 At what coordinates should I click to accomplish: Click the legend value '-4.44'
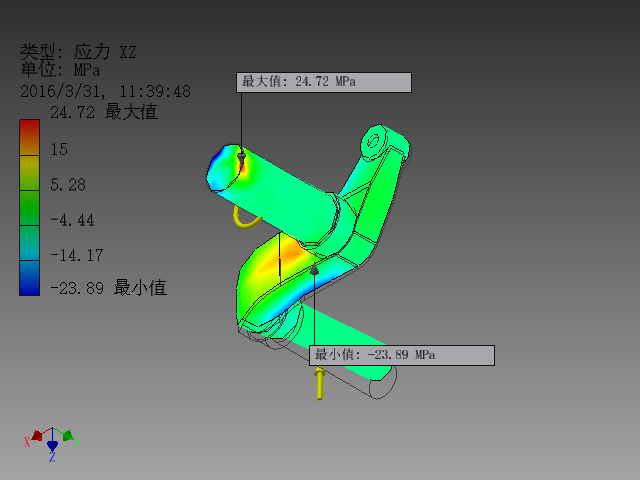[72, 220]
